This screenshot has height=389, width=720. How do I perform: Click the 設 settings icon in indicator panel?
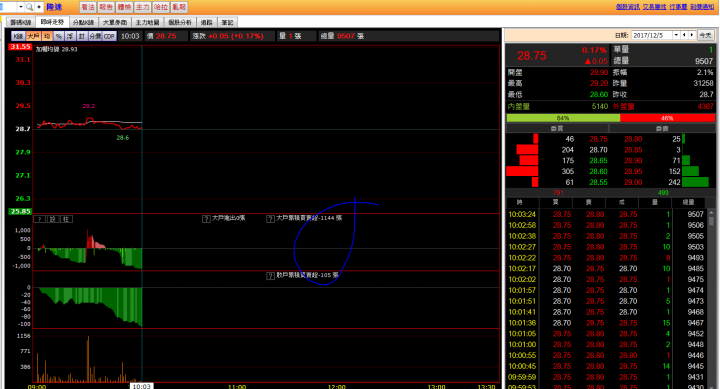[x=53, y=219]
